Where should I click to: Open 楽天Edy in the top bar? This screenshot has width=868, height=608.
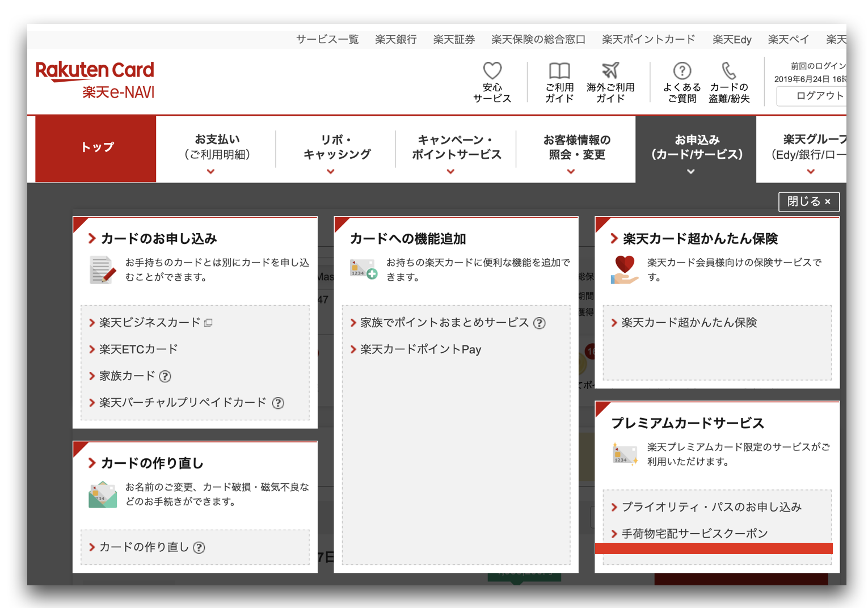click(732, 39)
